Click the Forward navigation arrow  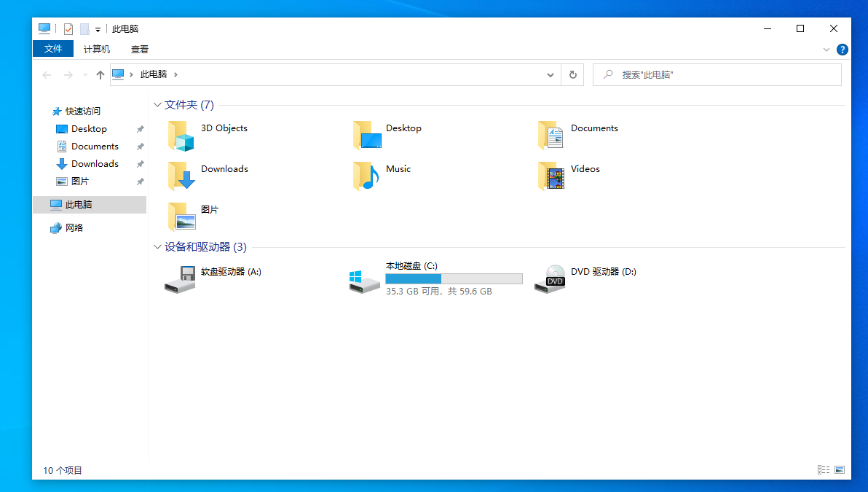68,75
